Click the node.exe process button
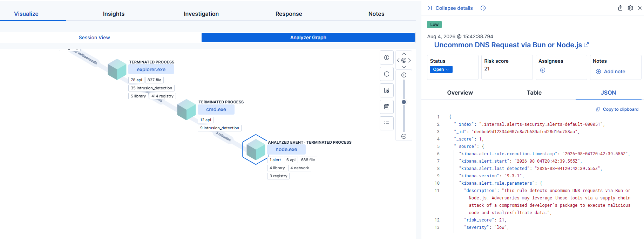Viewport: 644px width, 239px height. [x=286, y=149]
